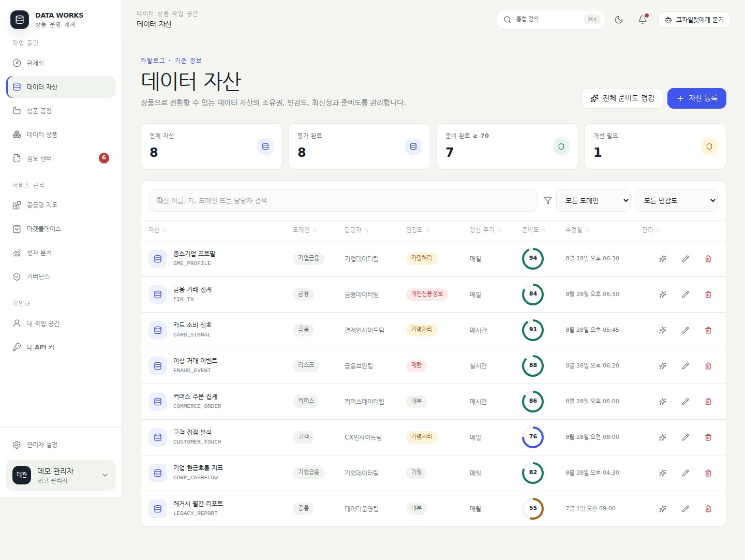Viewport: 745px width, 560px height.
Task: Delete the 금융 거래 집계 asset
Action: (x=708, y=294)
